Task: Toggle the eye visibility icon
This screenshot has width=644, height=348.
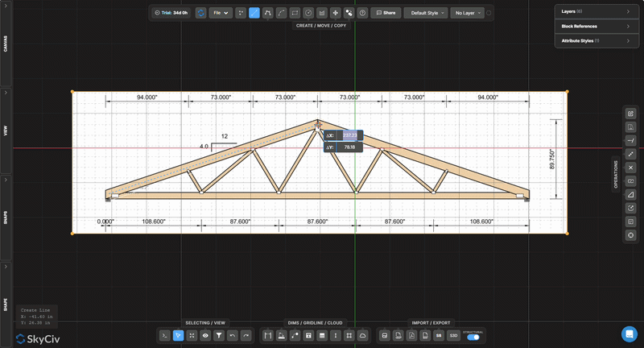Action: 205,336
